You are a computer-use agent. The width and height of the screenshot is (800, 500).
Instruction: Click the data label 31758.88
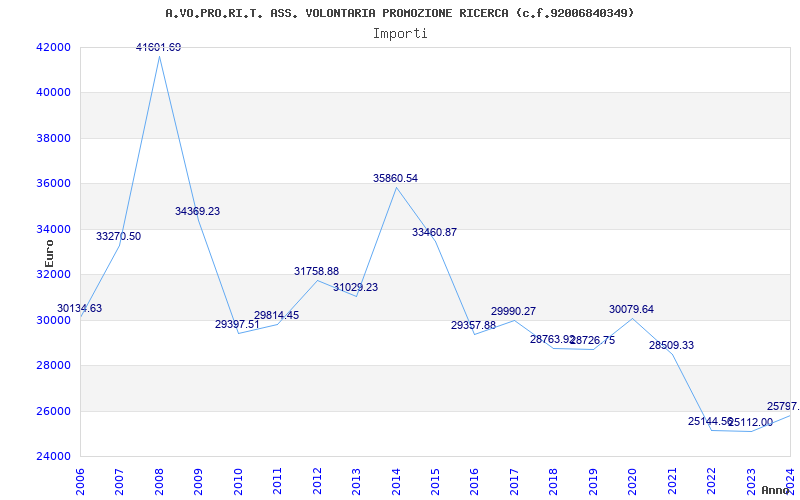(316, 271)
